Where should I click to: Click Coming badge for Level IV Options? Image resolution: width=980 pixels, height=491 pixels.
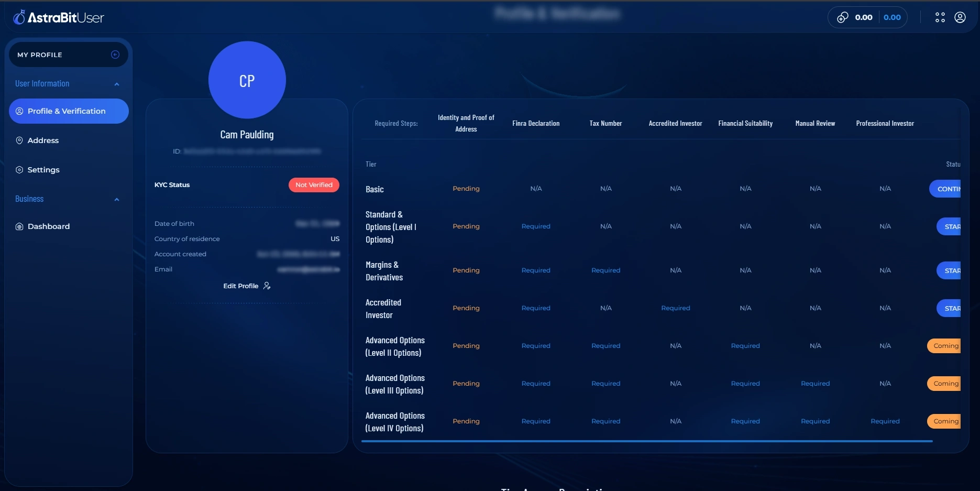[944, 421]
